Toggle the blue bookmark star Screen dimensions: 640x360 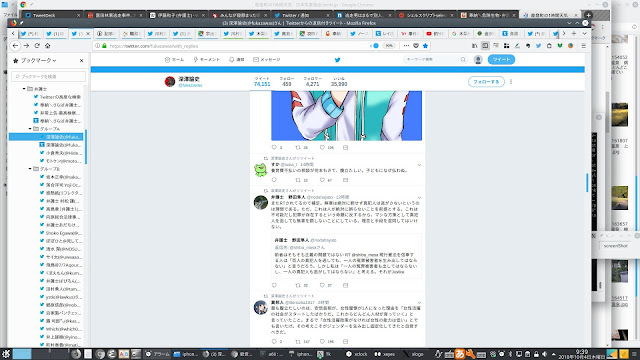coord(425,46)
